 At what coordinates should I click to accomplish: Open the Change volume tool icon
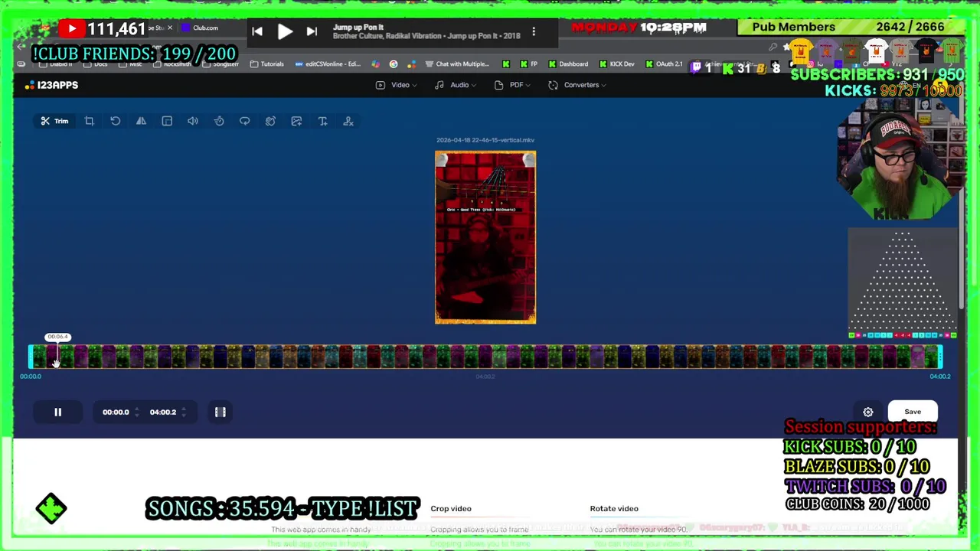[193, 121]
